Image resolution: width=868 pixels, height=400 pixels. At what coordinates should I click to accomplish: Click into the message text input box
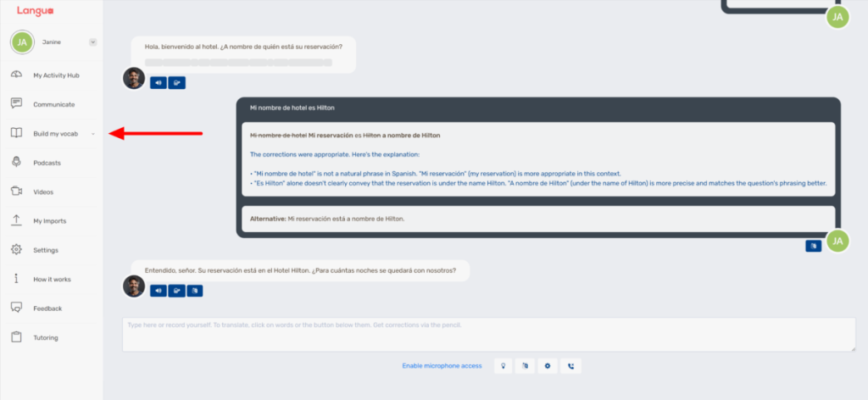[x=489, y=334]
